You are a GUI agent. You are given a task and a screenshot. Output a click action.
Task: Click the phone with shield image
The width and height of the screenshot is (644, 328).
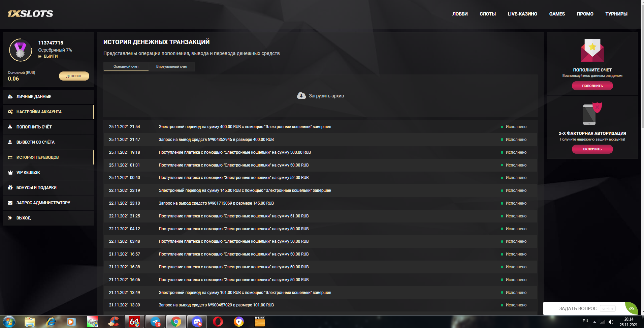(x=592, y=114)
